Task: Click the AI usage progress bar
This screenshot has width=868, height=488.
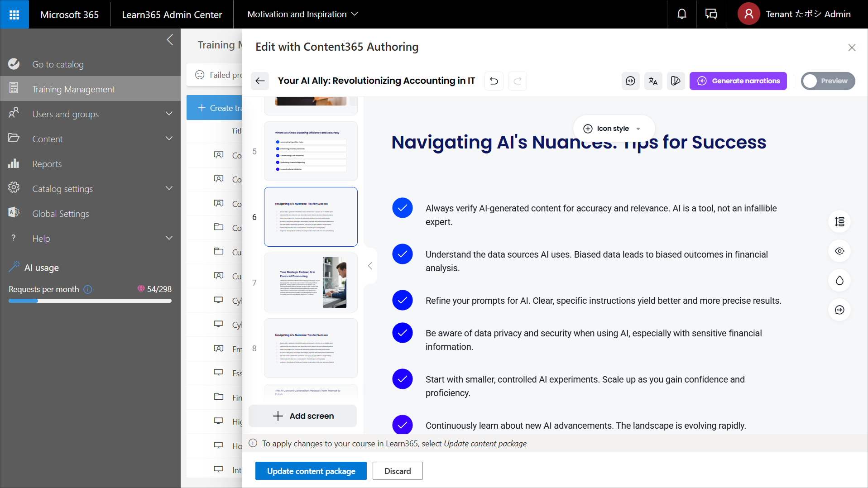Action: click(x=90, y=301)
